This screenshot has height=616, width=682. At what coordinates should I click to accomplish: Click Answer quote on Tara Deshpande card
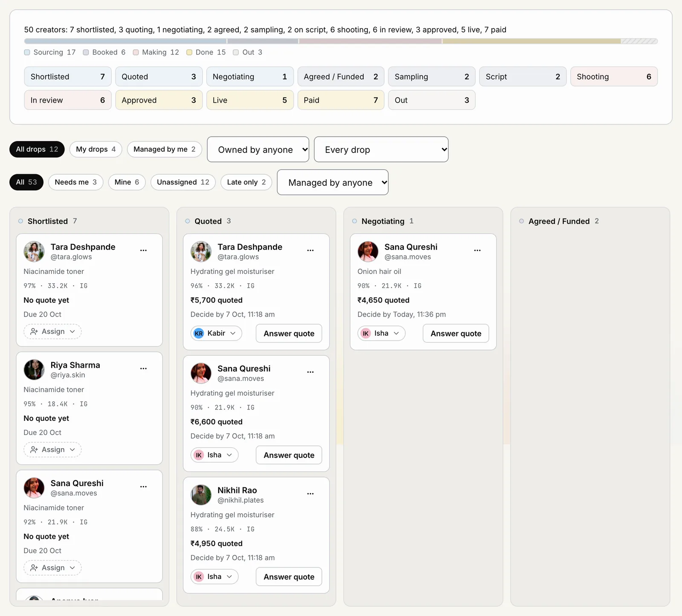[289, 334]
